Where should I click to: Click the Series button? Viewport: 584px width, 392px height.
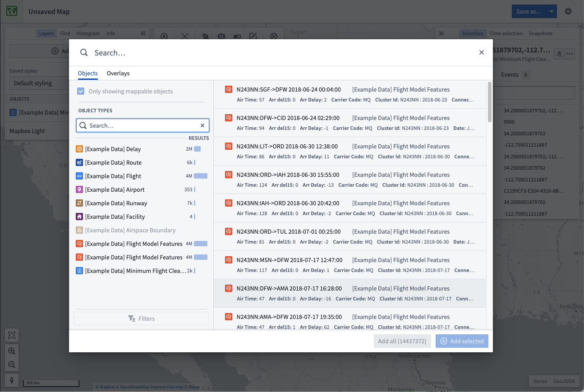click(x=540, y=381)
